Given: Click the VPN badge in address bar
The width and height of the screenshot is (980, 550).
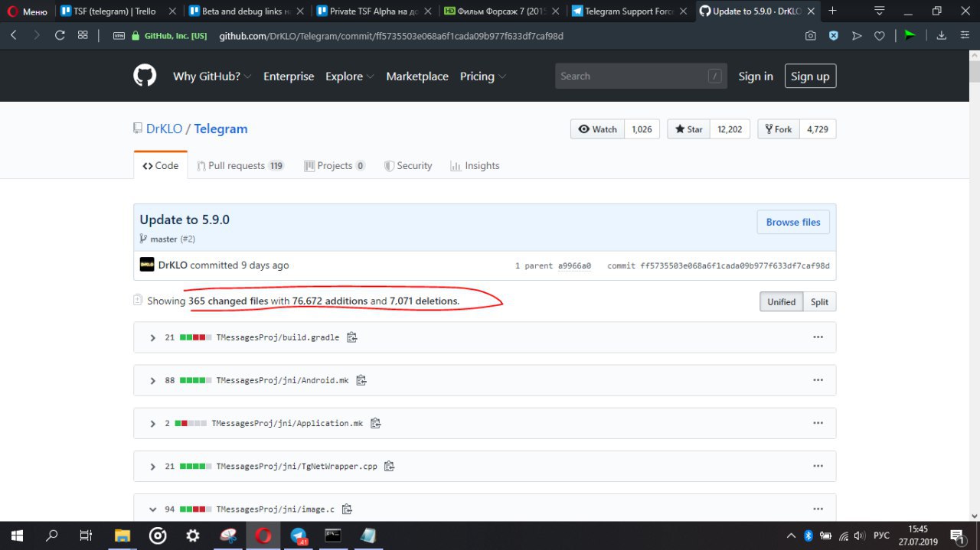Looking at the screenshot, I should click(x=119, y=36).
